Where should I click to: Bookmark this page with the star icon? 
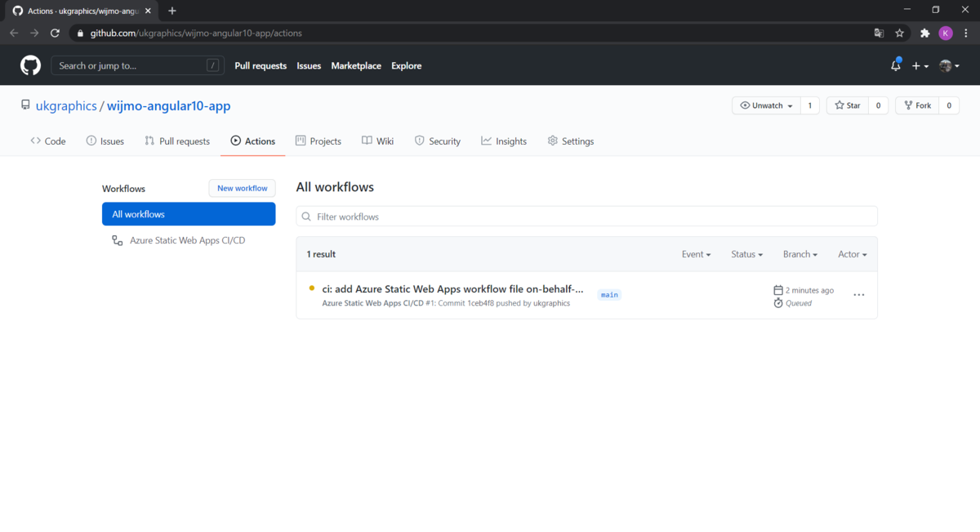pyautogui.click(x=899, y=33)
